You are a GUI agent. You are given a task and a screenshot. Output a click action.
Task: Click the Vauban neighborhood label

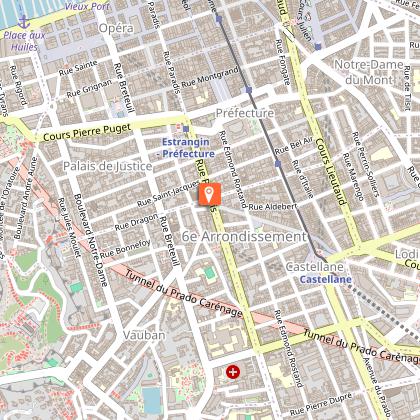click(144, 335)
